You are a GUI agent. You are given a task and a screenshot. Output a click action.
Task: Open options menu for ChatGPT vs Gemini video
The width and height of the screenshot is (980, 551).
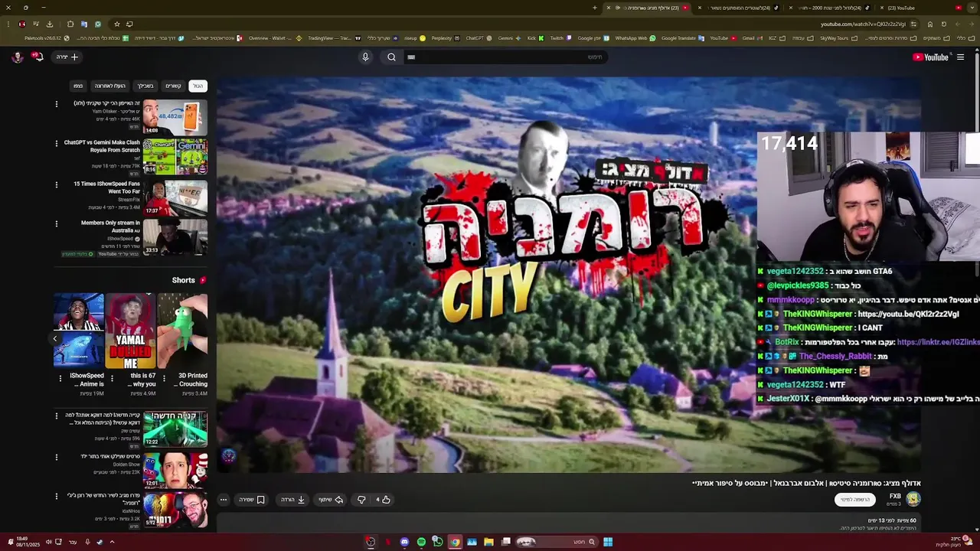[56, 143]
